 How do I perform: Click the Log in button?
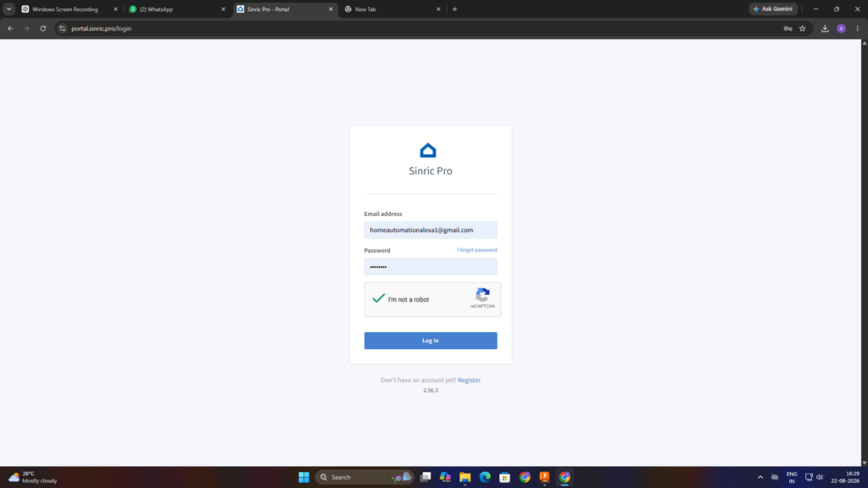[x=431, y=341]
